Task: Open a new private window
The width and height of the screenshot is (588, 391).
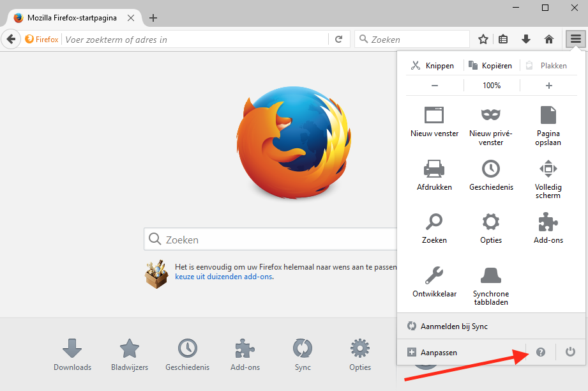Action: point(490,124)
